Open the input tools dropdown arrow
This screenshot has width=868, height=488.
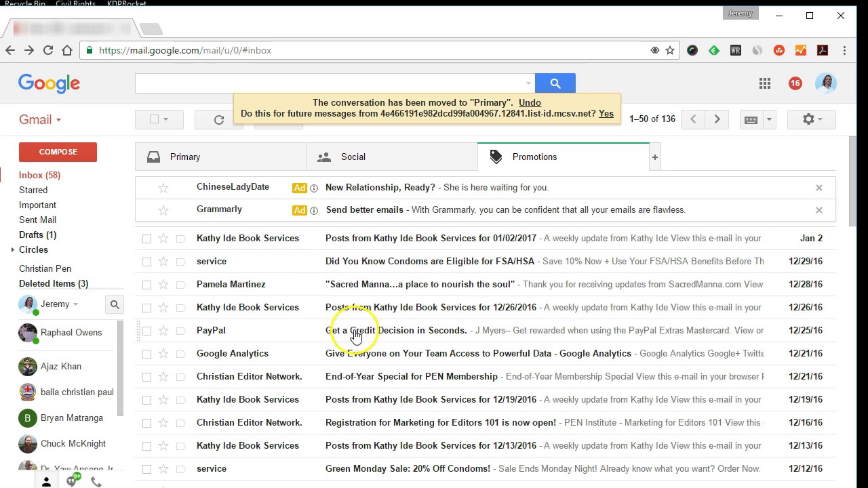click(x=769, y=119)
